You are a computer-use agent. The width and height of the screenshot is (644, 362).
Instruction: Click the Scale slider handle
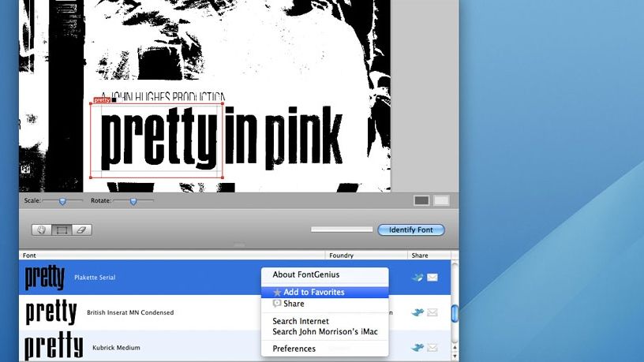(62, 201)
